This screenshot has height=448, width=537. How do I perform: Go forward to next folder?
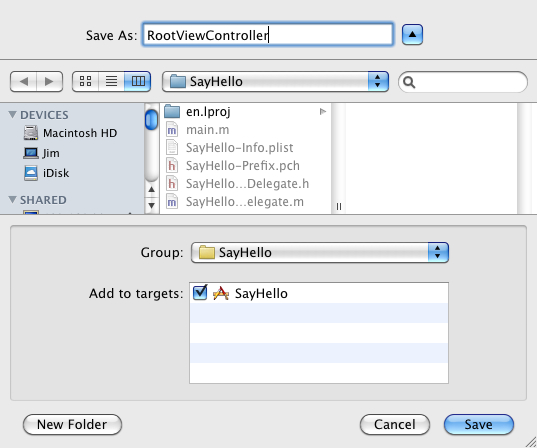49,82
